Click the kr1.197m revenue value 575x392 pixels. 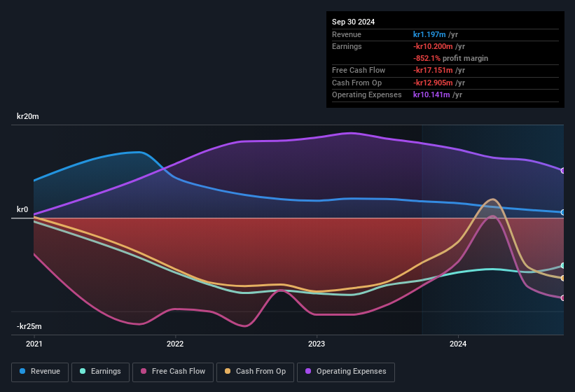(x=429, y=34)
